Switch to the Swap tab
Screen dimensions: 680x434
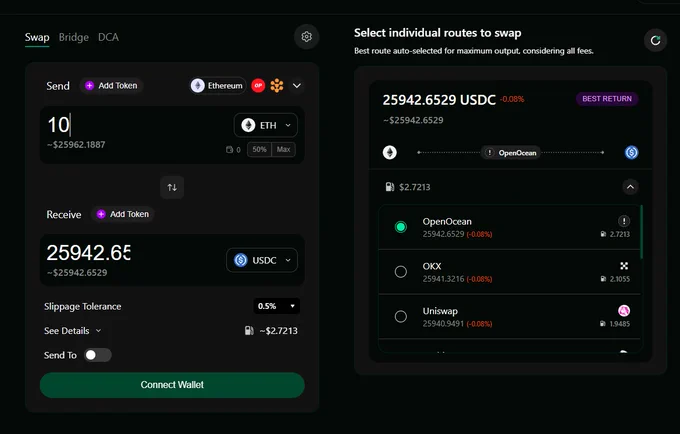click(x=37, y=37)
